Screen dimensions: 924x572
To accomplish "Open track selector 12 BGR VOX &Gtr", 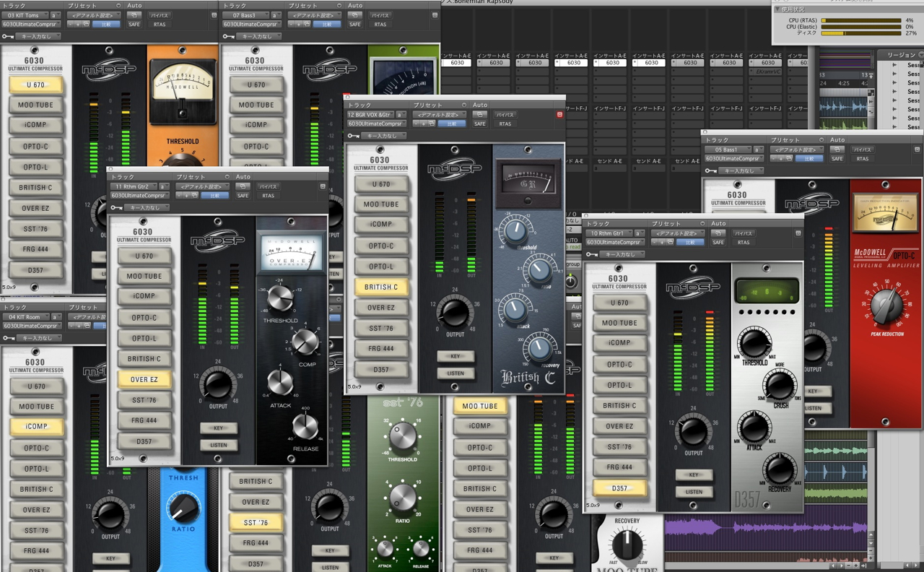I will point(370,114).
